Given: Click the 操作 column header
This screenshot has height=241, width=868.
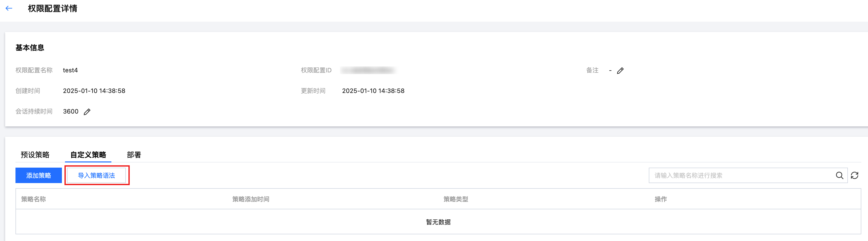Looking at the screenshot, I should [660, 199].
